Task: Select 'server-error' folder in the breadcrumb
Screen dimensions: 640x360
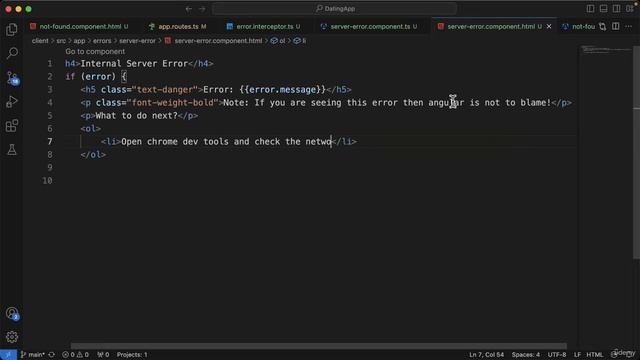Action: tap(137, 41)
